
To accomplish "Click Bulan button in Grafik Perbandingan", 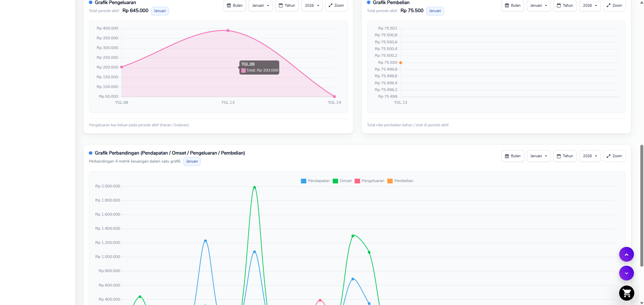I will pyautogui.click(x=513, y=156).
